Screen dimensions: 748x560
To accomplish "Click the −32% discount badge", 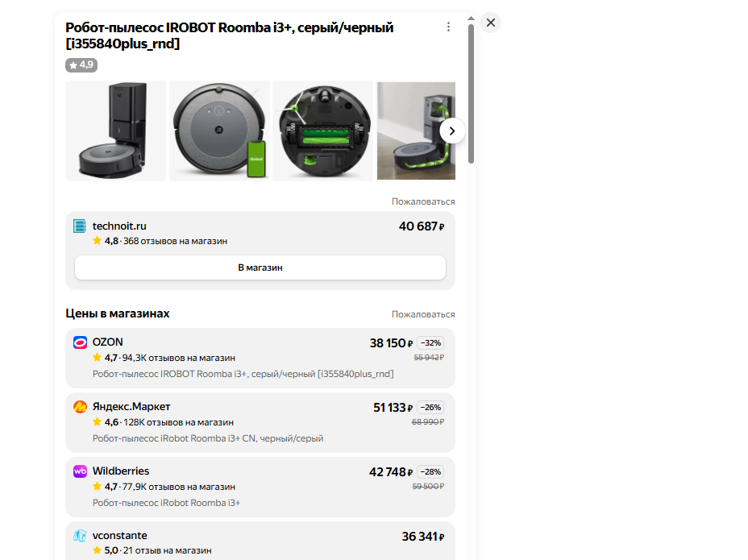I will click(x=430, y=343).
